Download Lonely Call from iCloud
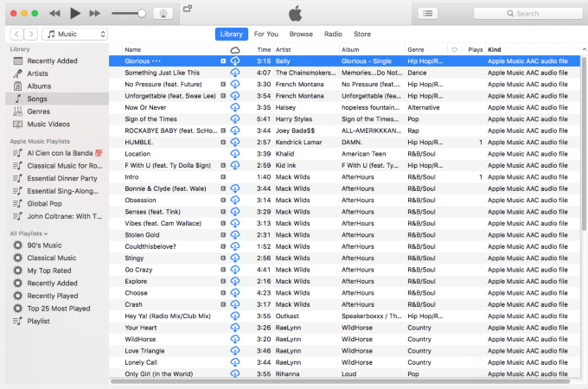 pyautogui.click(x=235, y=363)
